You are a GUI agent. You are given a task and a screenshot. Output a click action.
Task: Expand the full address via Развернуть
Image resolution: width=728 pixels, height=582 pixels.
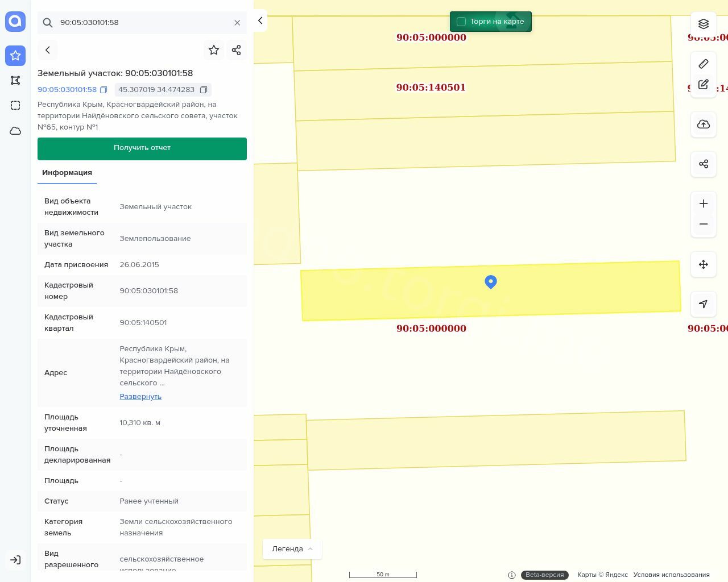pyautogui.click(x=140, y=397)
